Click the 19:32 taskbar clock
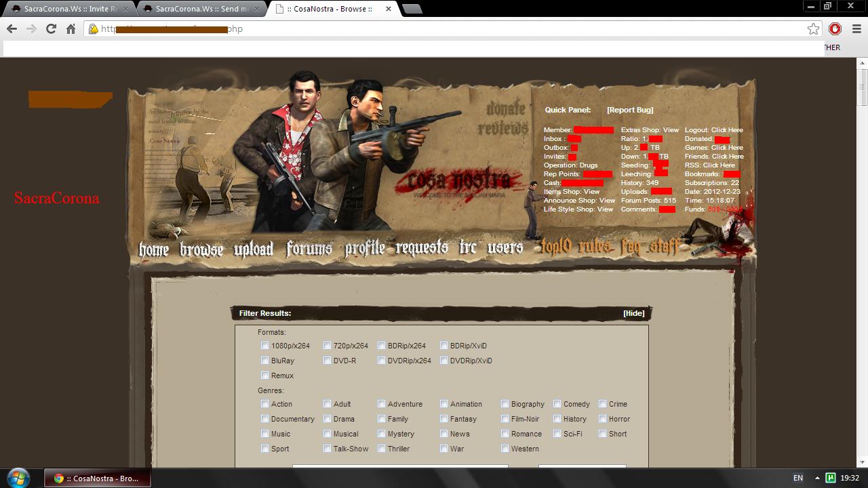868x488 pixels. (850, 478)
